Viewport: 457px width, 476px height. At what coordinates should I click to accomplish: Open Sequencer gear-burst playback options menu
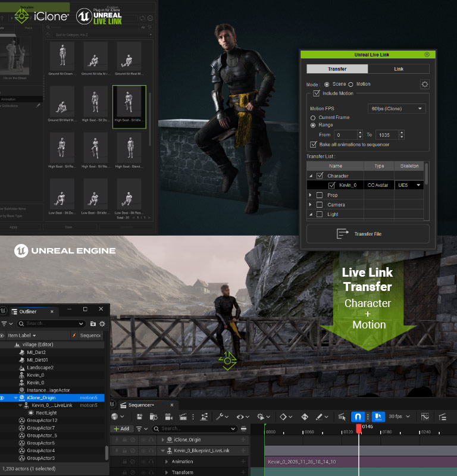(263, 417)
